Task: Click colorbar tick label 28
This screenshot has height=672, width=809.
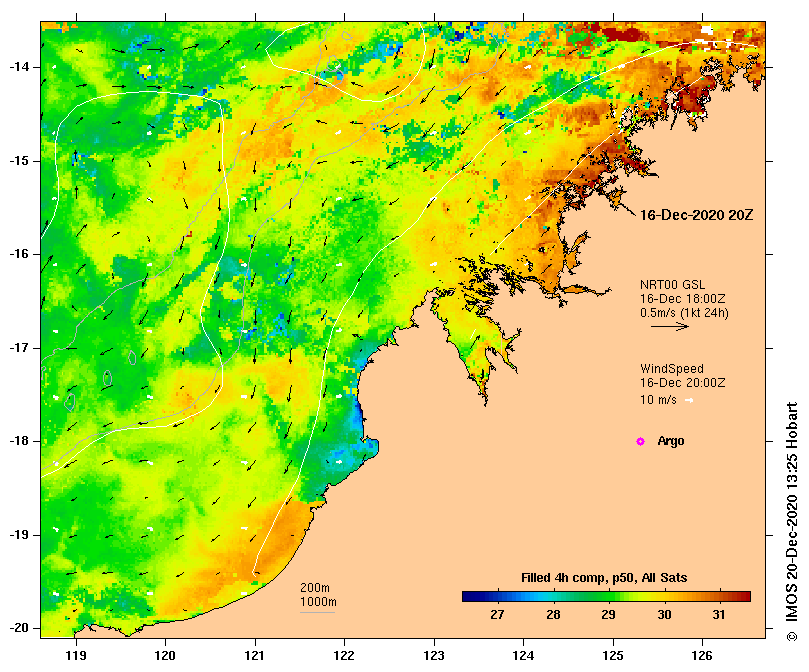Action: pyautogui.click(x=553, y=615)
